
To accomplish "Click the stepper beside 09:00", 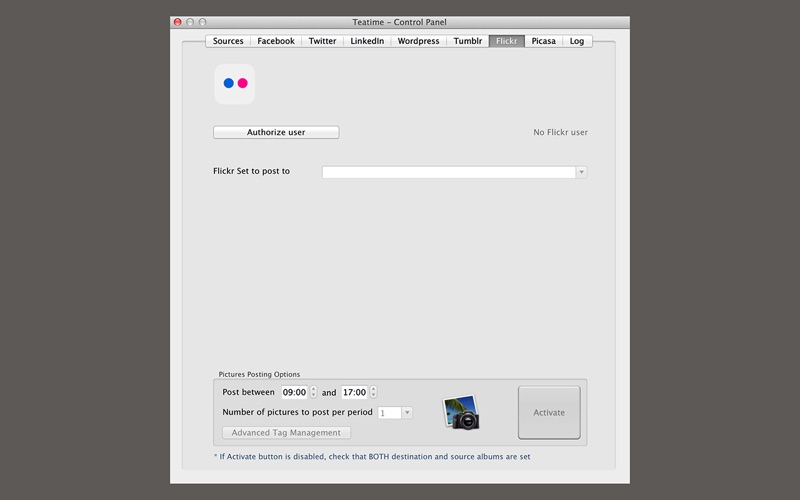I will (x=313, y=392).
